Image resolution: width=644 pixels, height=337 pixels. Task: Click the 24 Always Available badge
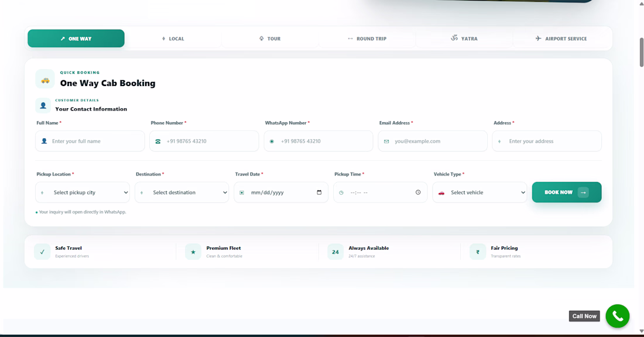coord(335,252)
